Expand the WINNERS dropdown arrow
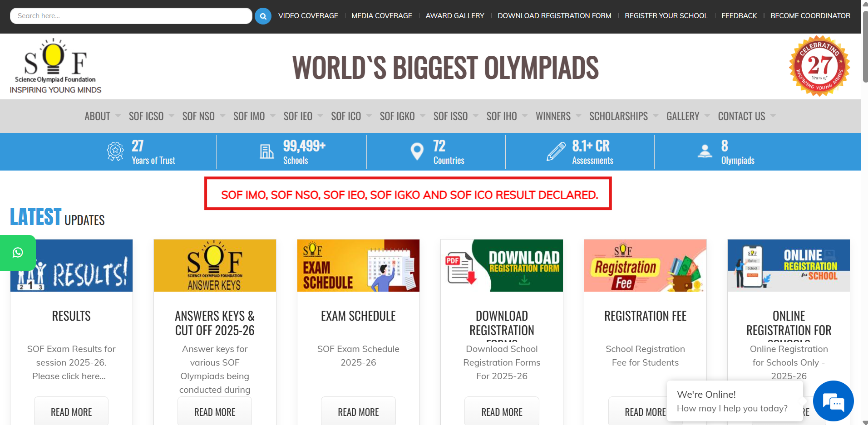The width and height of the screenshot is (868, 425). 578,116
